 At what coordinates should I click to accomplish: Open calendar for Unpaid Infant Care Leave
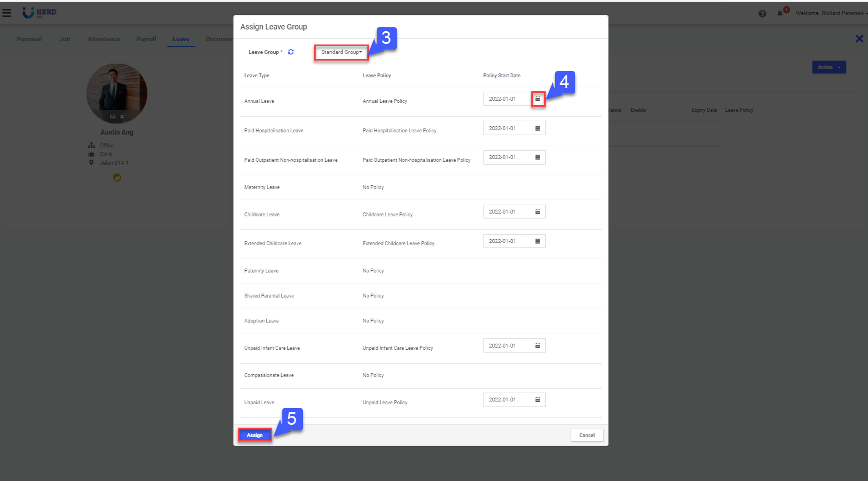537,346
